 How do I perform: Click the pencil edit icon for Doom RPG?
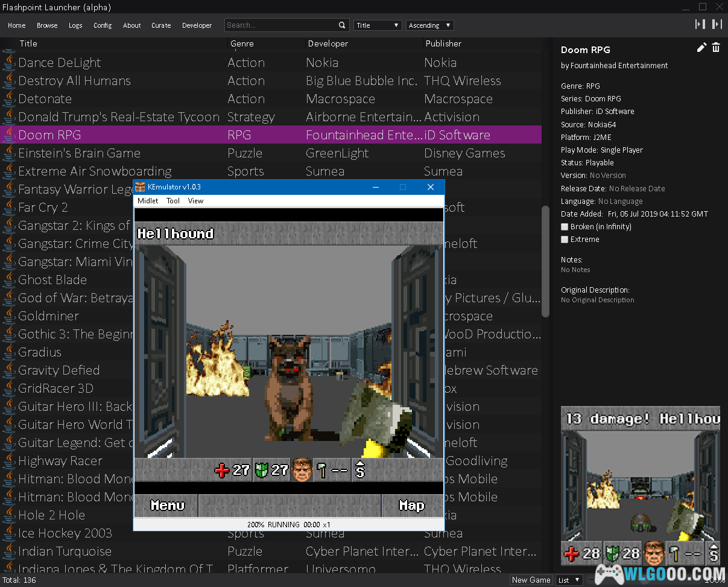(701, 48)
